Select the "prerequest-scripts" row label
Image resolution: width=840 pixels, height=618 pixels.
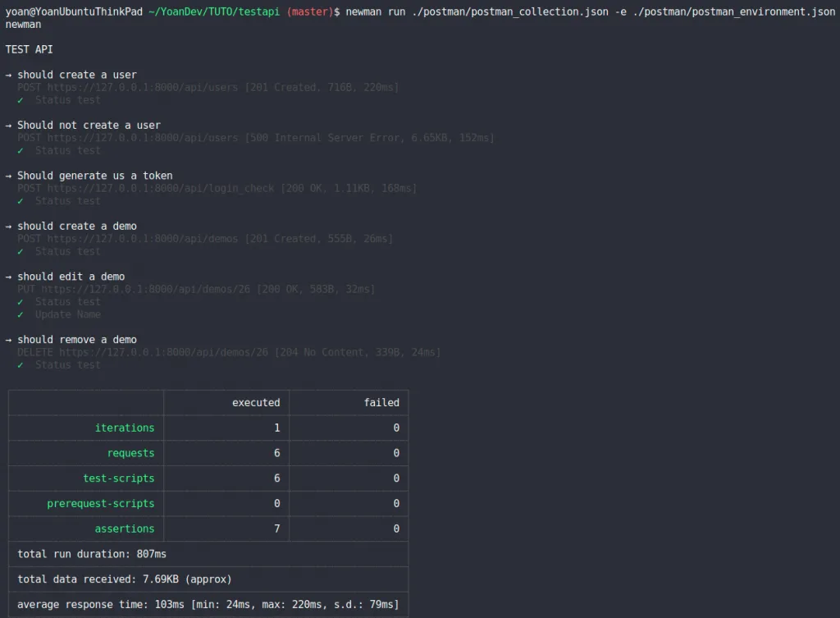pyautogui.click(x=101, y=503)
